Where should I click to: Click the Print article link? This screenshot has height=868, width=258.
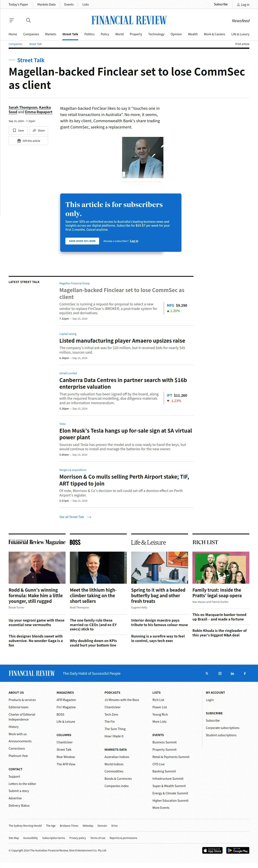coord(242,44)
